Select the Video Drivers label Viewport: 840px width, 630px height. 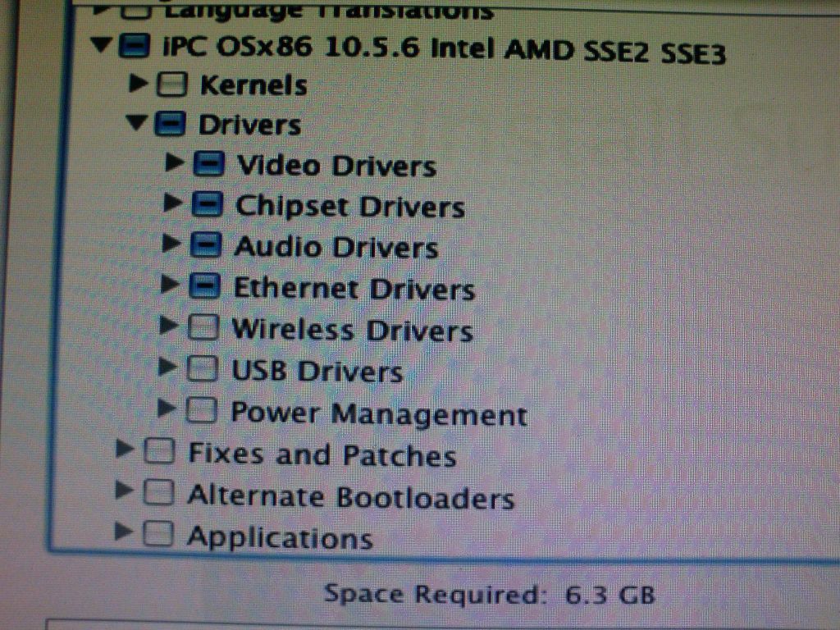336,166
